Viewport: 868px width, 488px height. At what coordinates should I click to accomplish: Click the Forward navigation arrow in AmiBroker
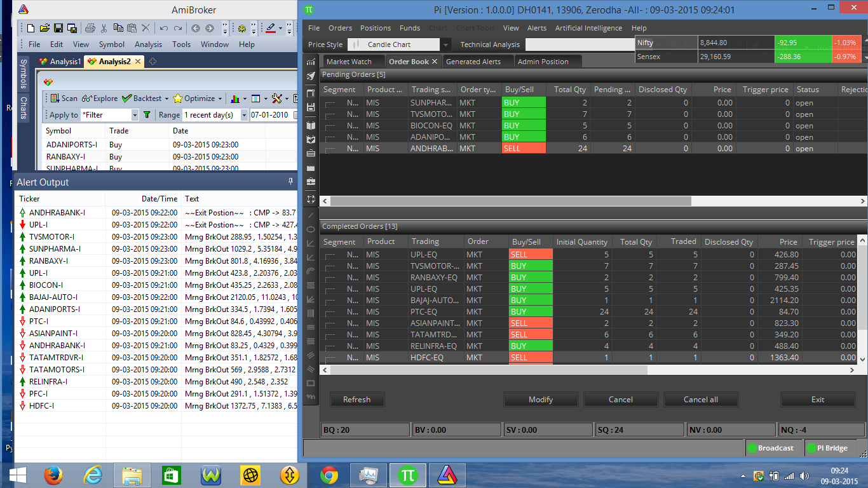tap(210, 28)
